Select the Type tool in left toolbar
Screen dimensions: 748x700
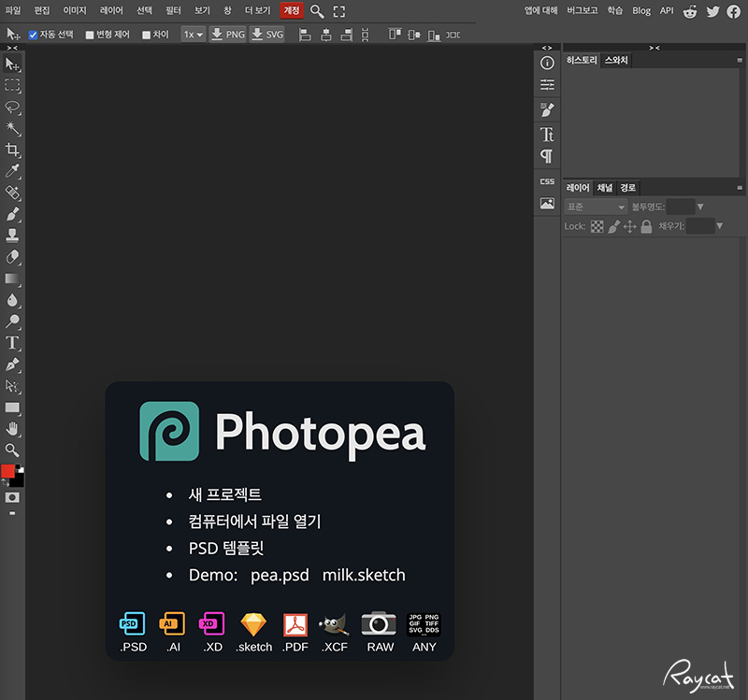click(x=12, y=343)
